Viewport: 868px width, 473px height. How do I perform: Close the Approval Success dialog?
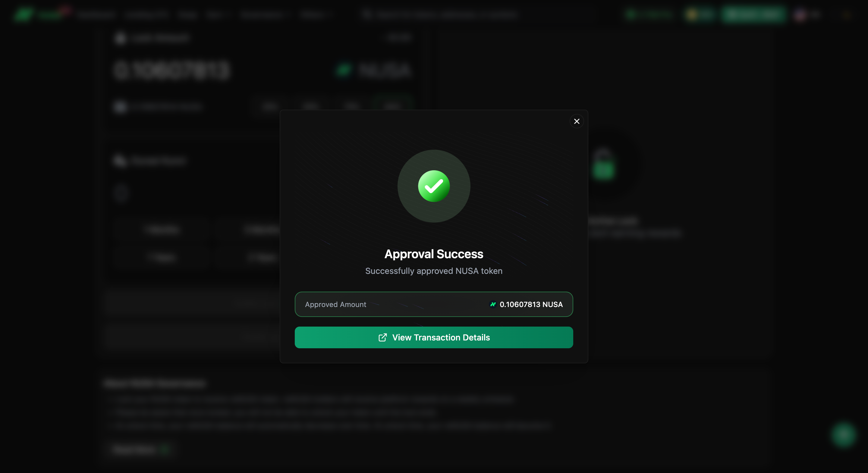click(577, 121)
